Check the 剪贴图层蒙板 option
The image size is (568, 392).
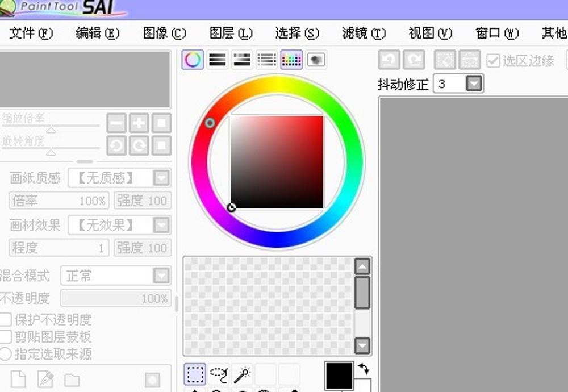click(6, 337)
